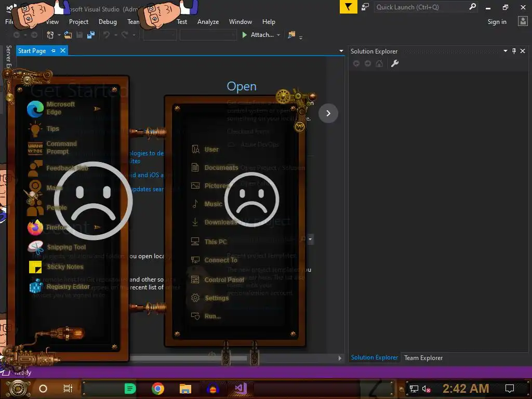Click the Undo toolbar icon
Screen dimensions: 532x399
click(107, 35)
